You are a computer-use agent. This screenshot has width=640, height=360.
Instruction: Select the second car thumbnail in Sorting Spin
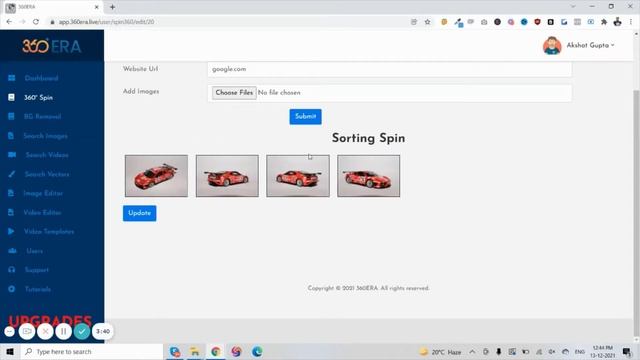(x=227, y=176)
